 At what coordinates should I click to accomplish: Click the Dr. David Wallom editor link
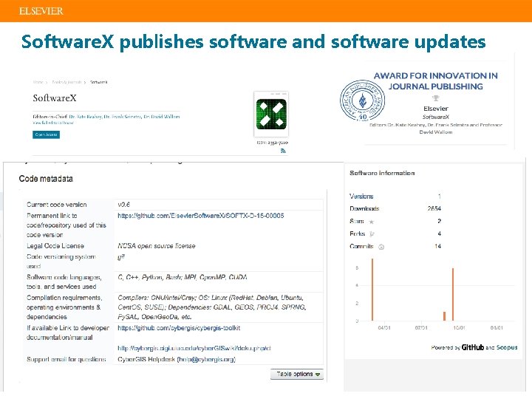point(162,117)
